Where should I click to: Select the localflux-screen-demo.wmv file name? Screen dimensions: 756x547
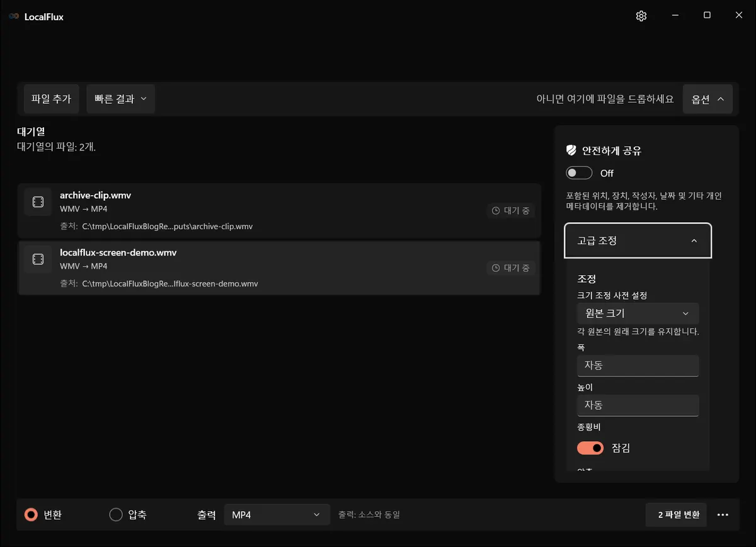(118, 252)
